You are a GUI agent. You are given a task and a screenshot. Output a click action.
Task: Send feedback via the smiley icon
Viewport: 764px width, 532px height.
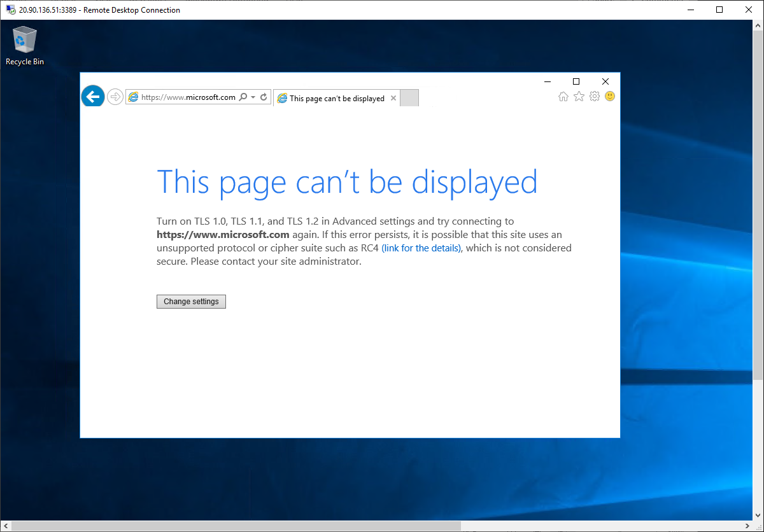[x=609, y=96]
